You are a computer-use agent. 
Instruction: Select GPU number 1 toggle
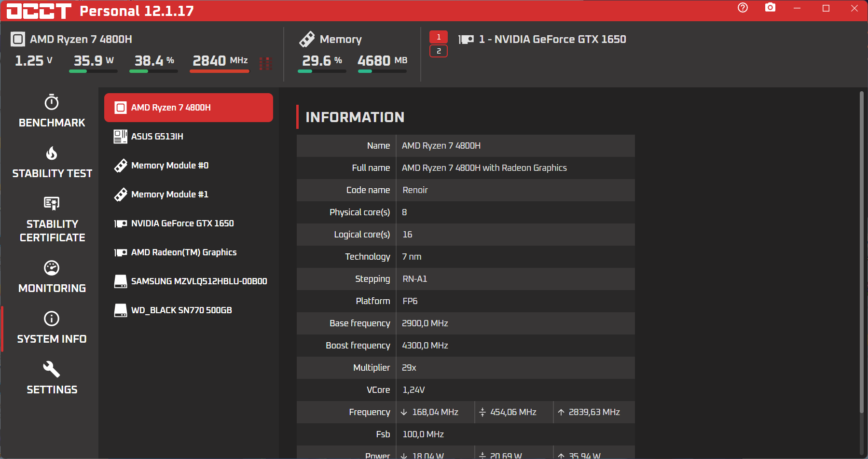[439, 37]
